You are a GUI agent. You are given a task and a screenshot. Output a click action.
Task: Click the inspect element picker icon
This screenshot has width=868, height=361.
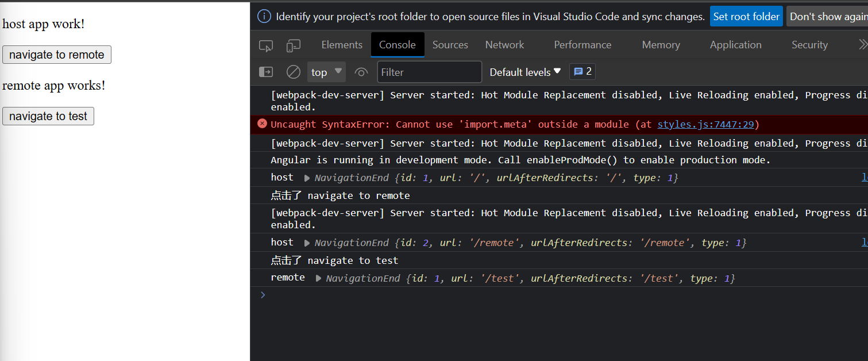(265, 45)
